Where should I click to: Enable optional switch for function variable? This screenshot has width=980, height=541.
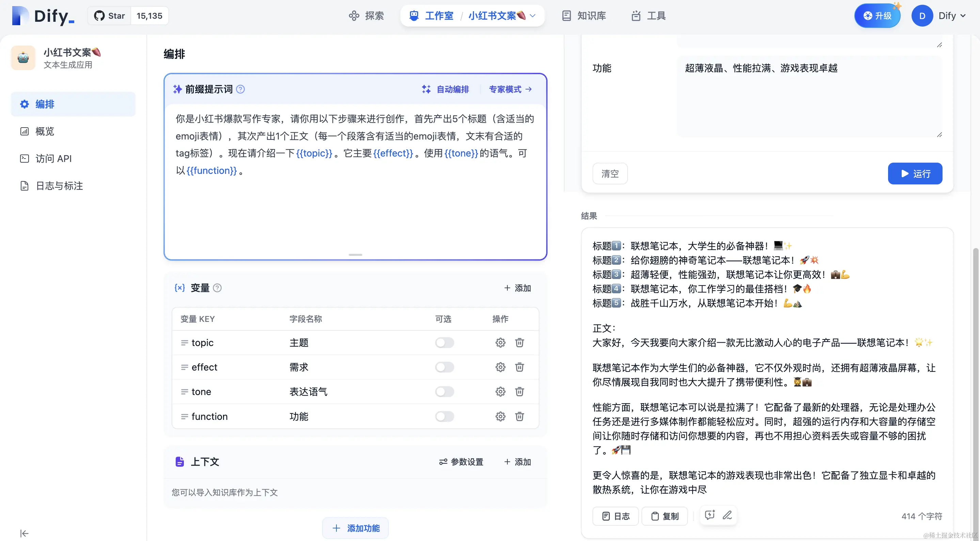point(444,416)
